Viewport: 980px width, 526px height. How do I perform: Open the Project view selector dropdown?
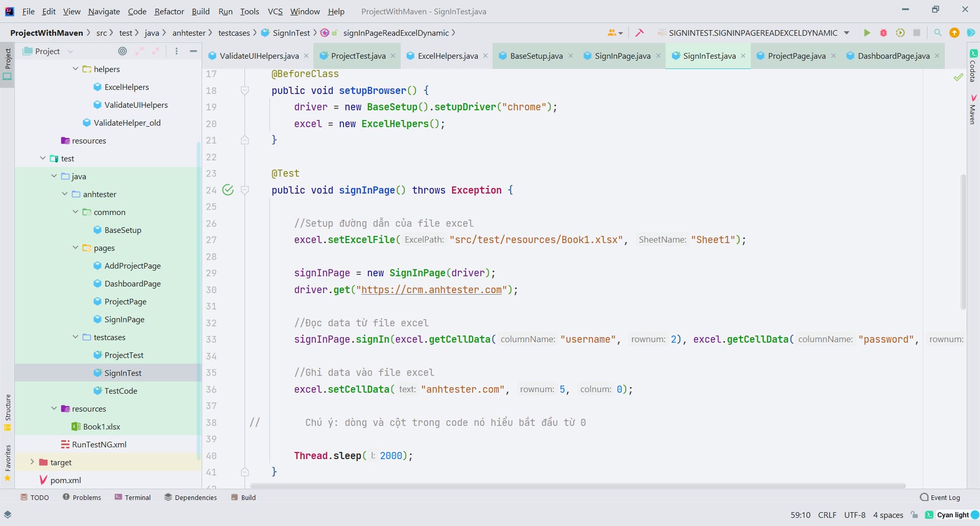pyautogui.click(x=48, y=51)
